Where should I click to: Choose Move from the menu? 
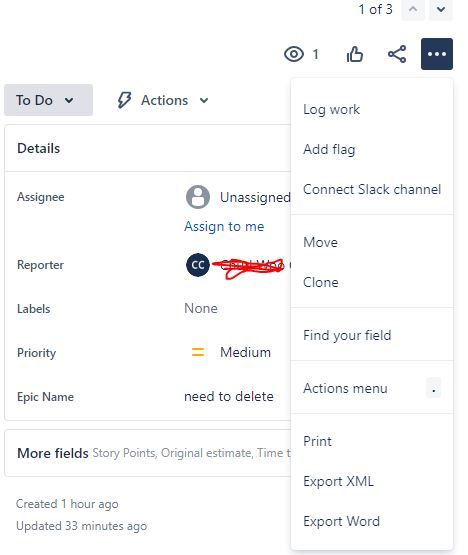(372, 242)
